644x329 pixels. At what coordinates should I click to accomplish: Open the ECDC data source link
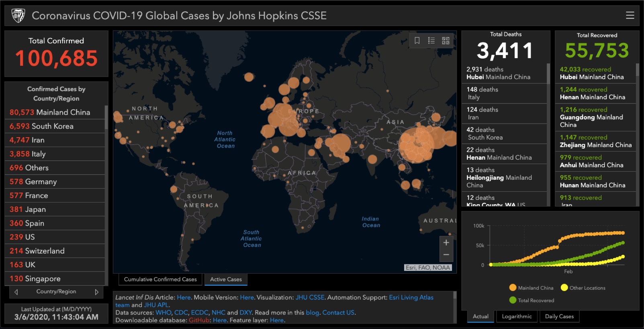(200, 313)
